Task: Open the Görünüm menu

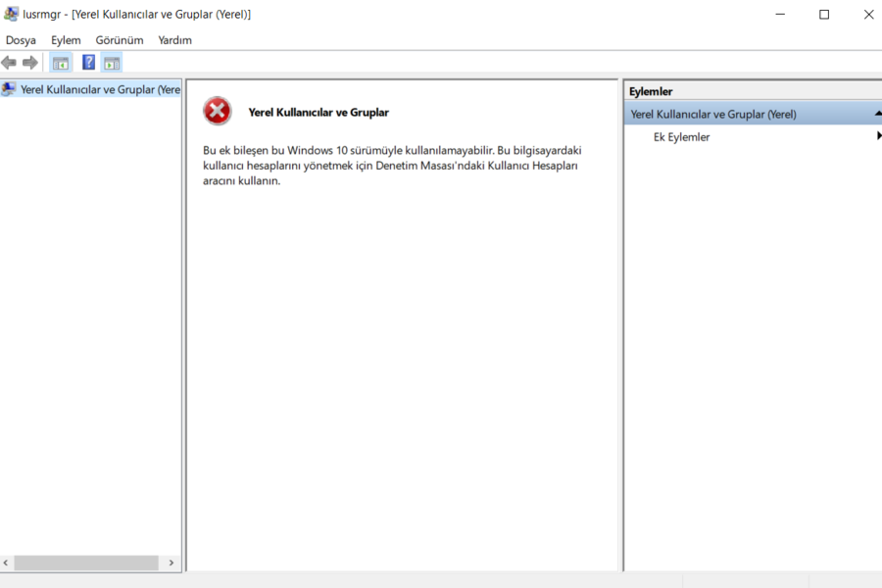Action: point(120,40)
